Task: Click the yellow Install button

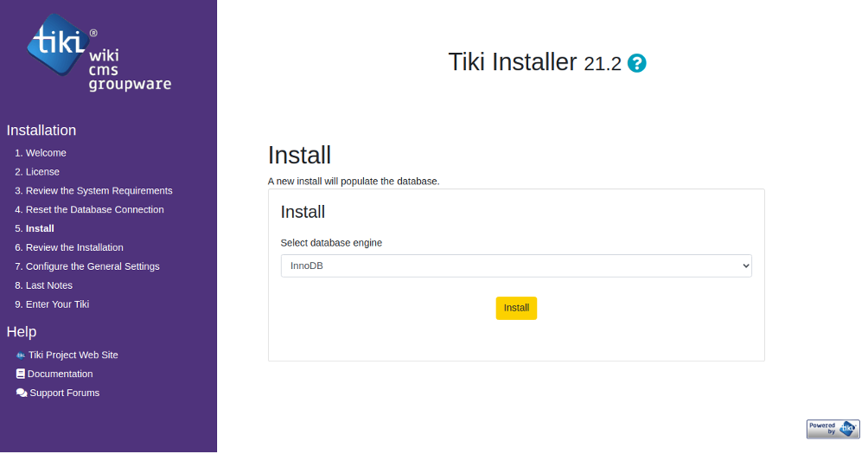Action: [x=516, y=309]
